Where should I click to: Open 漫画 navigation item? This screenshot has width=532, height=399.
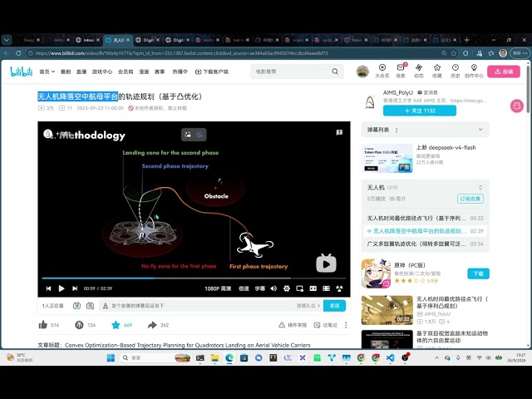point(144,71)
